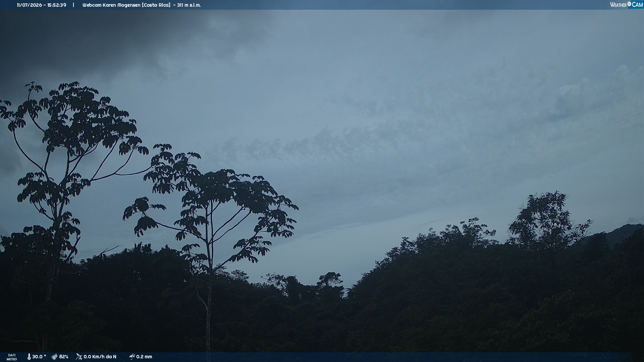The width and height of the screenshot is (644, 362).
Task: Click the water droplets humidity icon
Action: pyautogui.click(x=54, y=357)
